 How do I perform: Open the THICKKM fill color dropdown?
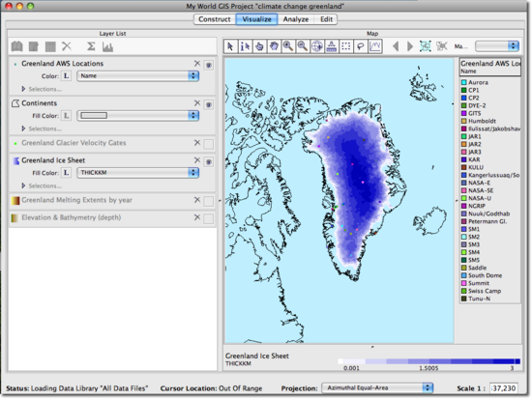(x=137, y=173)
